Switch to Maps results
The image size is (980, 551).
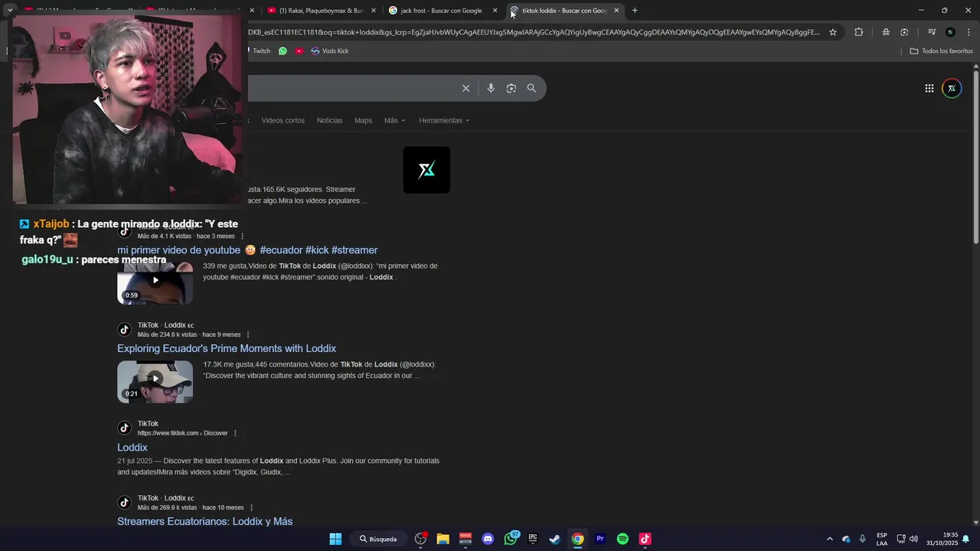[363, 120]
